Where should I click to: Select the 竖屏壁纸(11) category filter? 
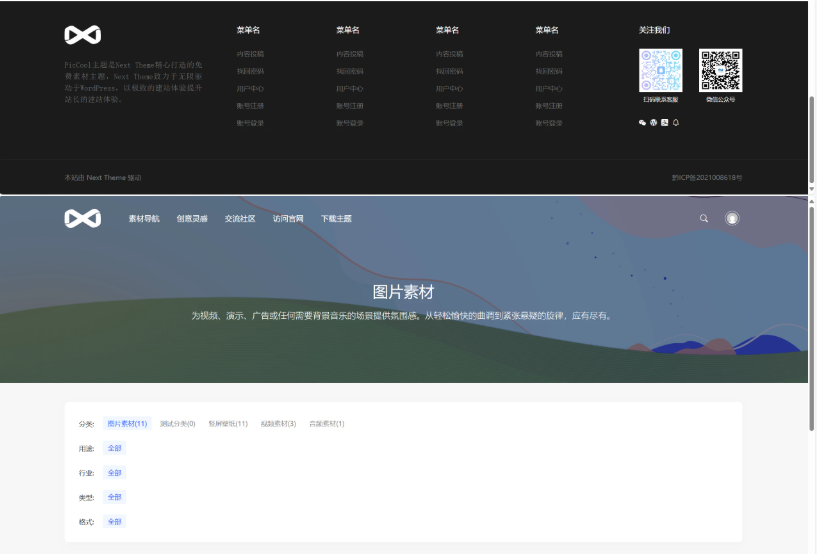click(x=228, y=424)
